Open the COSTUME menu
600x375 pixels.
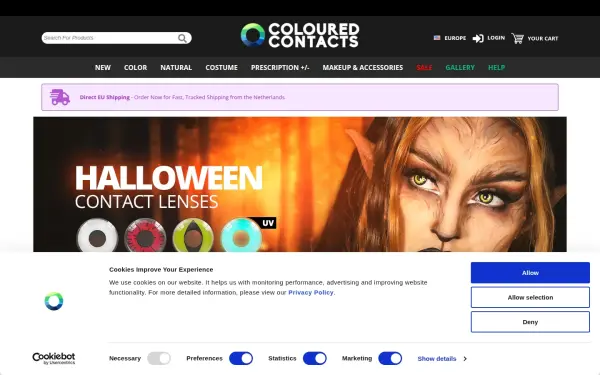tap(222, 68)
